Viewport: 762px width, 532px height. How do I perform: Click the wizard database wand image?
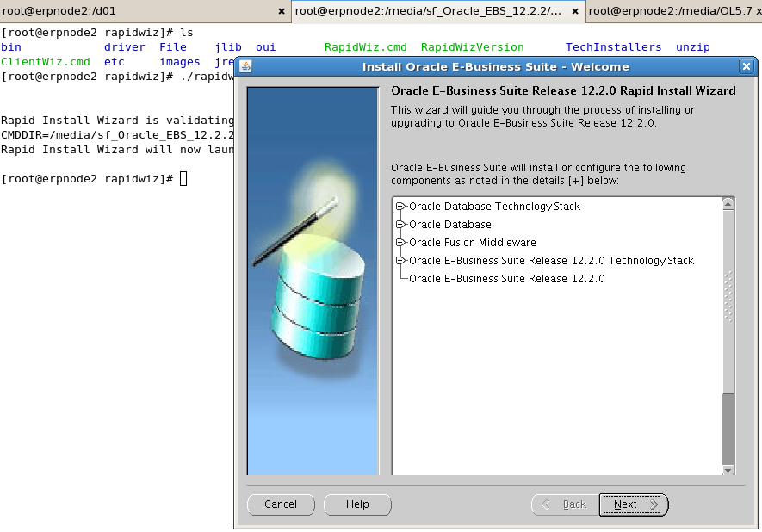tap(313, 281)
